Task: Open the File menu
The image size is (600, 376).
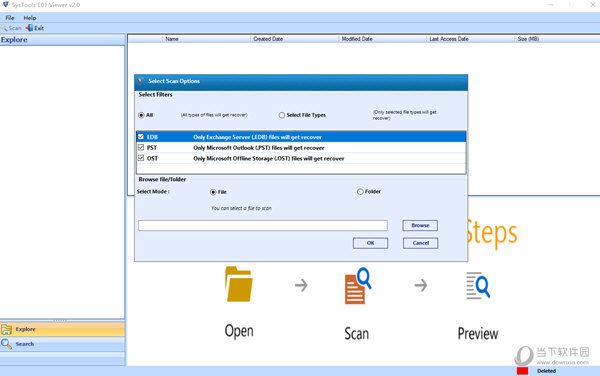Action: click(x=10, y=18)
